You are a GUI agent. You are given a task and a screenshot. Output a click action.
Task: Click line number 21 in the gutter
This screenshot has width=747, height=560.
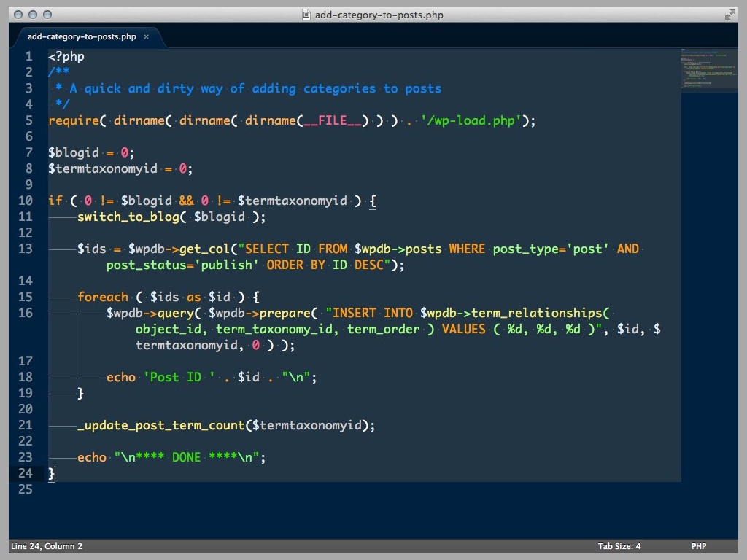click(x=26, y=425)
